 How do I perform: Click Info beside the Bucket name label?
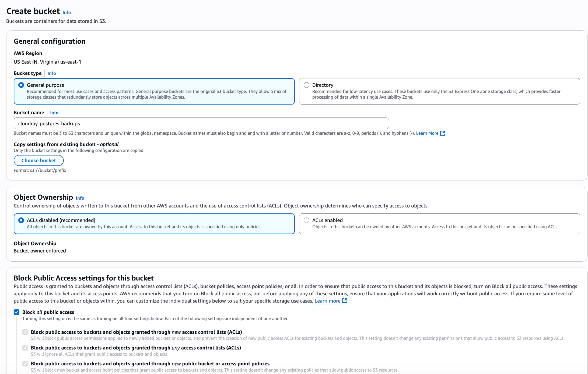[54, 112]
